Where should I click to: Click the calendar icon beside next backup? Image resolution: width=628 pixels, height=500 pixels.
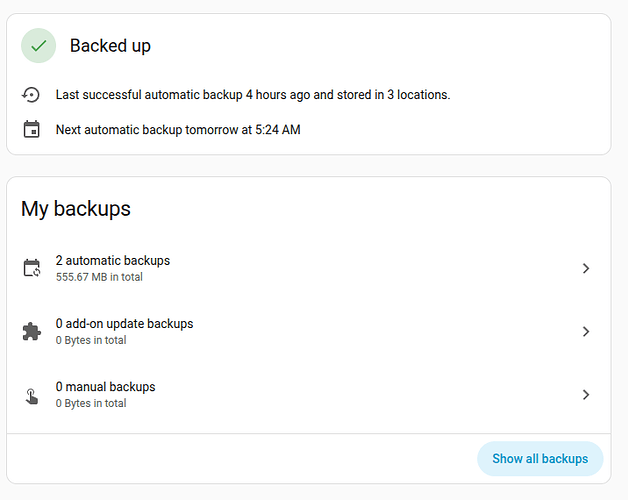[32, 129]
